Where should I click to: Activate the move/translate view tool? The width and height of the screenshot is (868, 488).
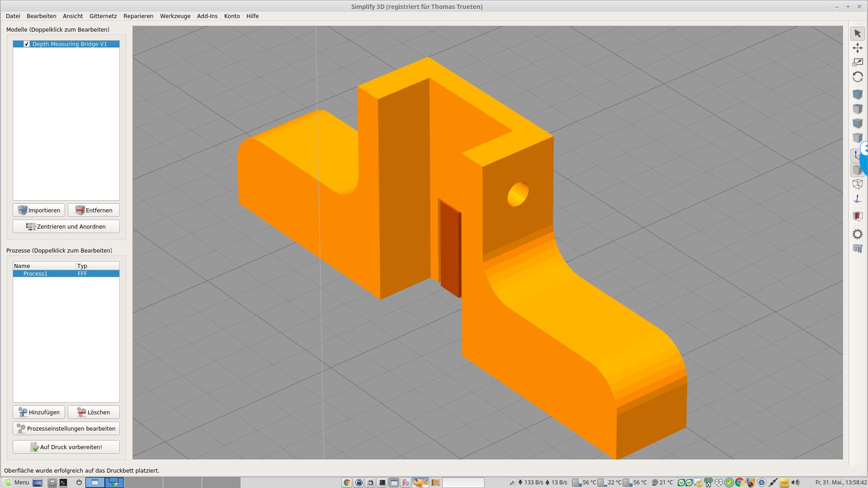(857, 48)
